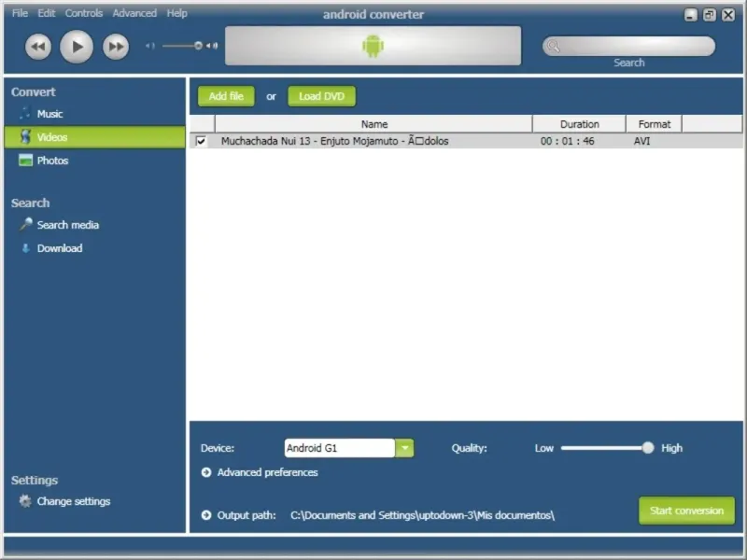Click the Photos picture icon
The image size is (747, 560).
pos(25,160)
